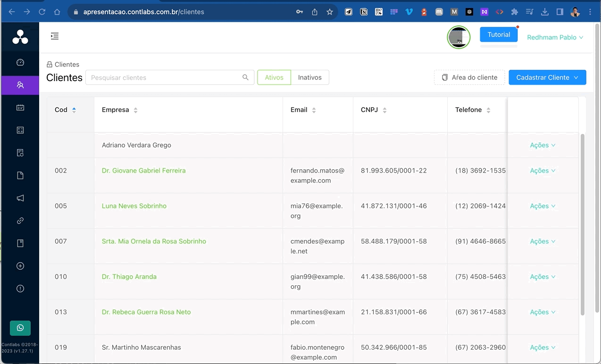Open the WhatsApp support button
The height and width of the screenshot is (364, 601).
(x=20, y=328)
